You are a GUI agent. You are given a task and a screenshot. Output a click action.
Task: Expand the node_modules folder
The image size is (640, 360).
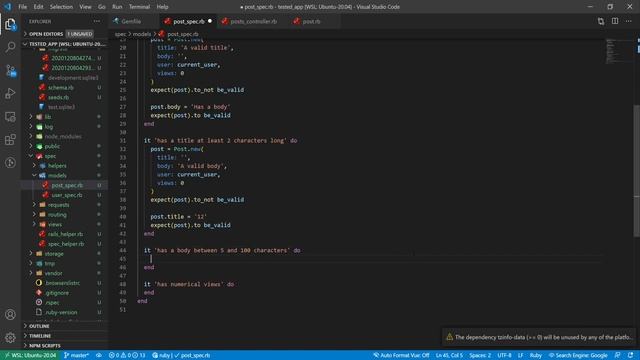(x=63, y=136)
